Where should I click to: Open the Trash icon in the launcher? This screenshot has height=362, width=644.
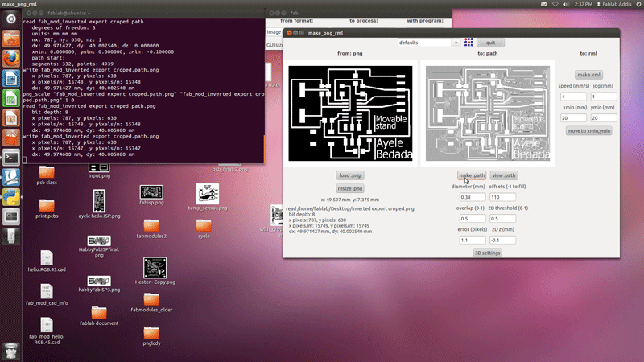tap(11, 352)
